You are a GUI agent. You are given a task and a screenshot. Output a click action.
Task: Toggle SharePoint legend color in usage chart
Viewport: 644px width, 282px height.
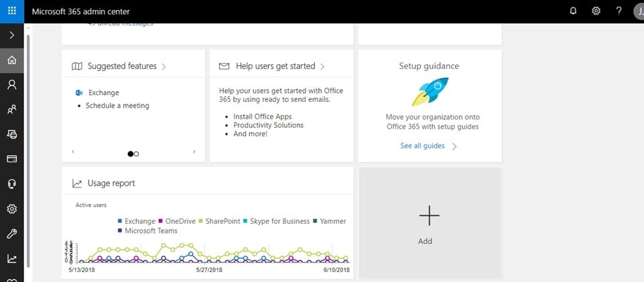coord(201,221)
